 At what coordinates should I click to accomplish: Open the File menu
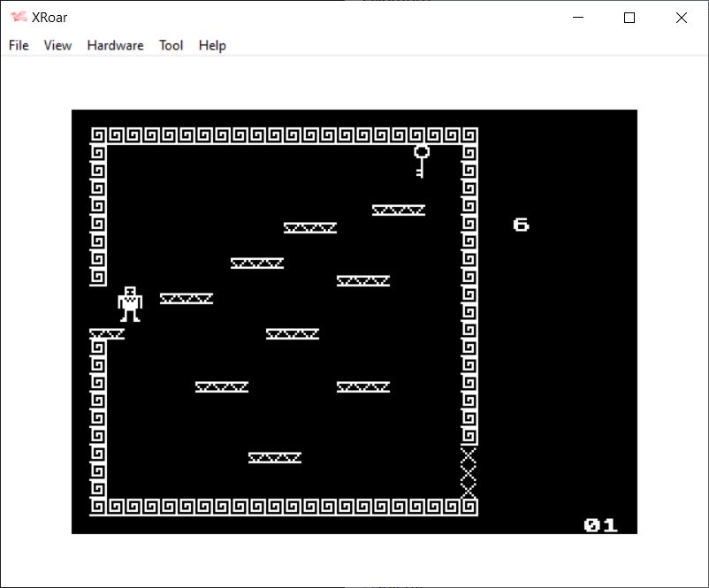[x=19, y=45]
